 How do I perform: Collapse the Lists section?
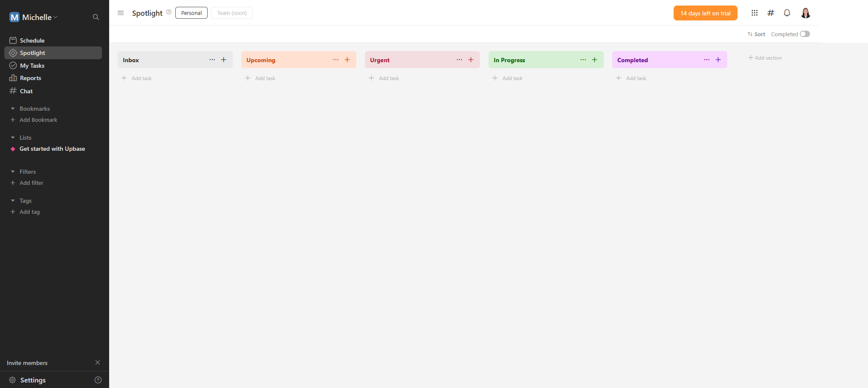[x=13, y=138]
